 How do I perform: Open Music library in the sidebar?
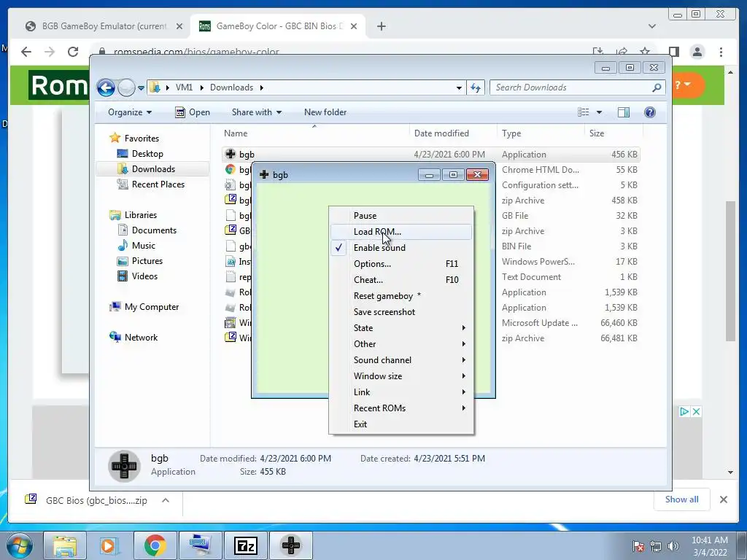pyautogui.click(x=144, y=246)
